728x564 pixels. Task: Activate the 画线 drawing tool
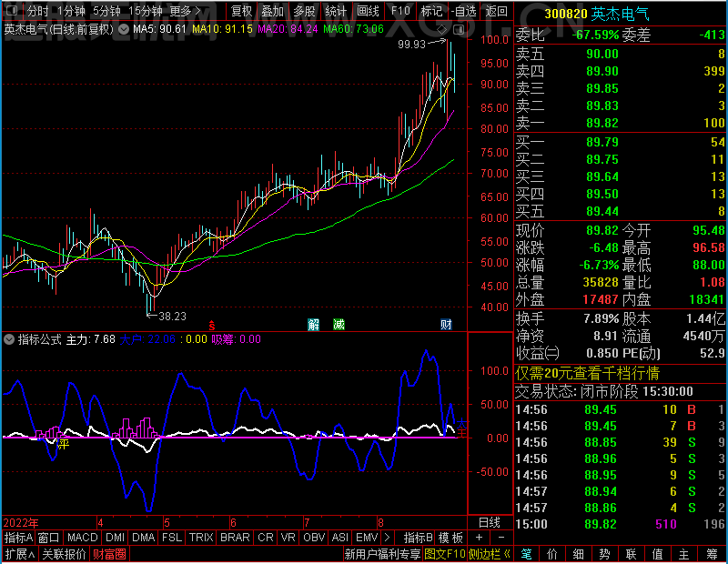tap(368, 11)
